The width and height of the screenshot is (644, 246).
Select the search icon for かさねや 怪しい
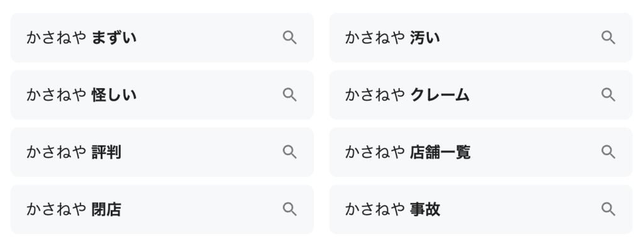(289, 95)
